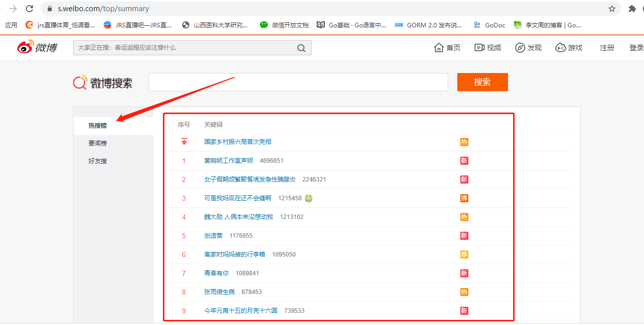Screen dimensions: 644x325
Task: Open the GoDoc bookmark
Action: point(489,25)
